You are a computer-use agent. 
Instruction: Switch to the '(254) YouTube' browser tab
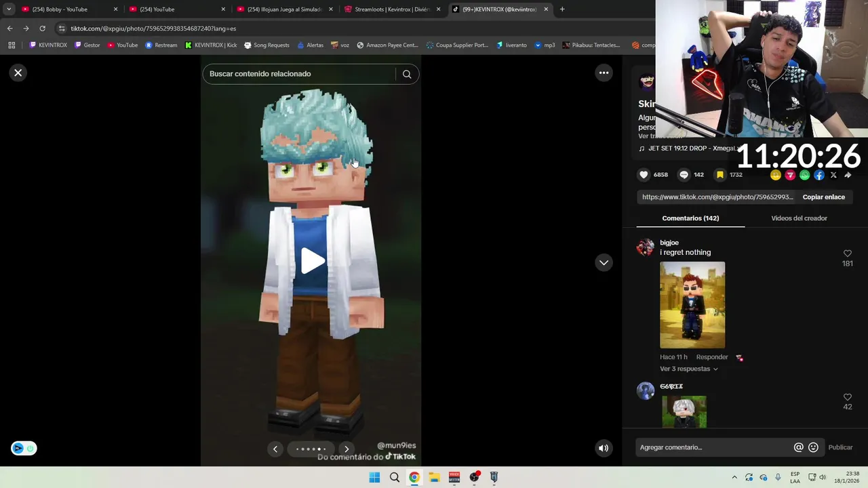[176, 9]
